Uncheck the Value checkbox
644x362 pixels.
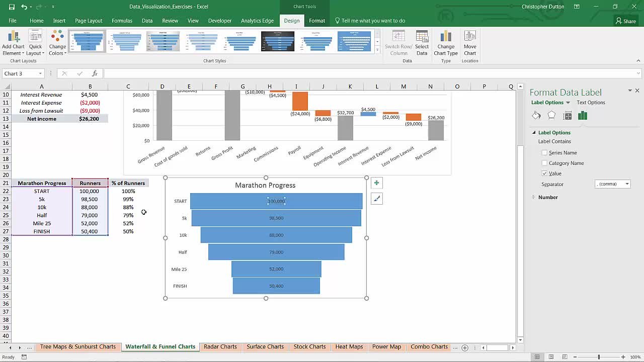544,173
